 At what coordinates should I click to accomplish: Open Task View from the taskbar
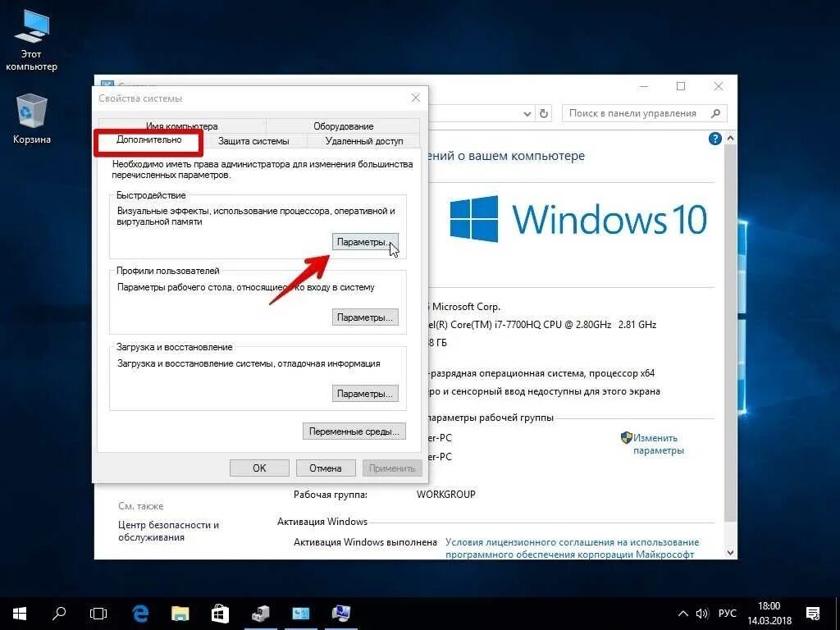(98, 614)
